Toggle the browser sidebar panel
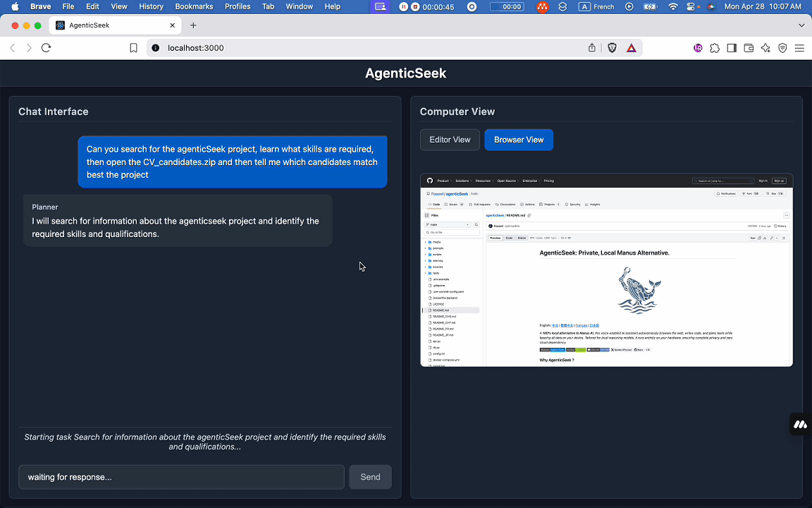812x508 pixels. point(732,48)
